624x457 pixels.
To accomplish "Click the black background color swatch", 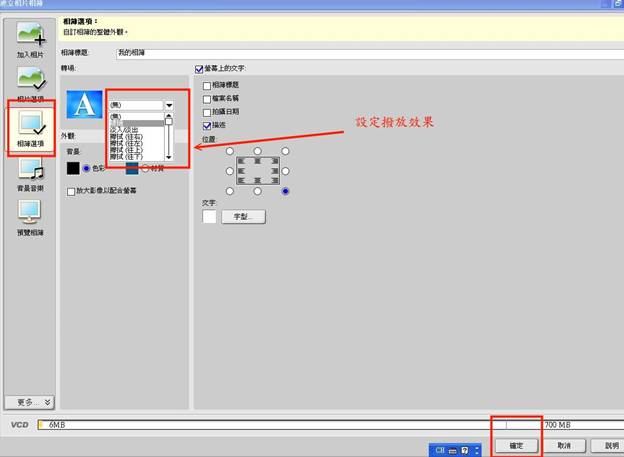I will (73, 167).
